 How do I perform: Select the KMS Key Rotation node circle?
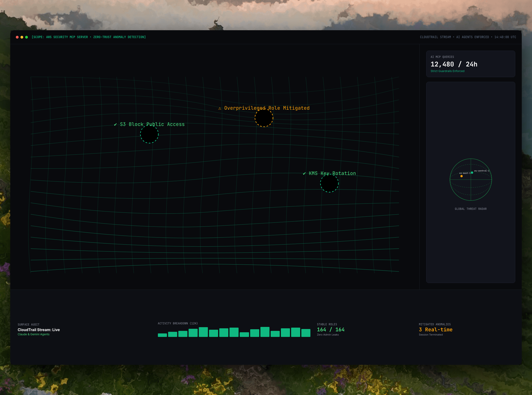pyautogui.click(x=329, y=183)
